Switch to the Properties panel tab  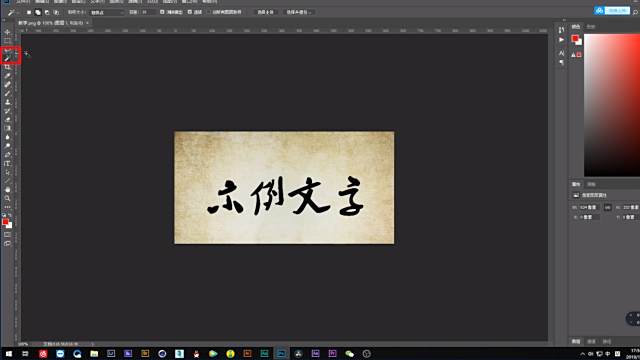(x=576, y=184)
